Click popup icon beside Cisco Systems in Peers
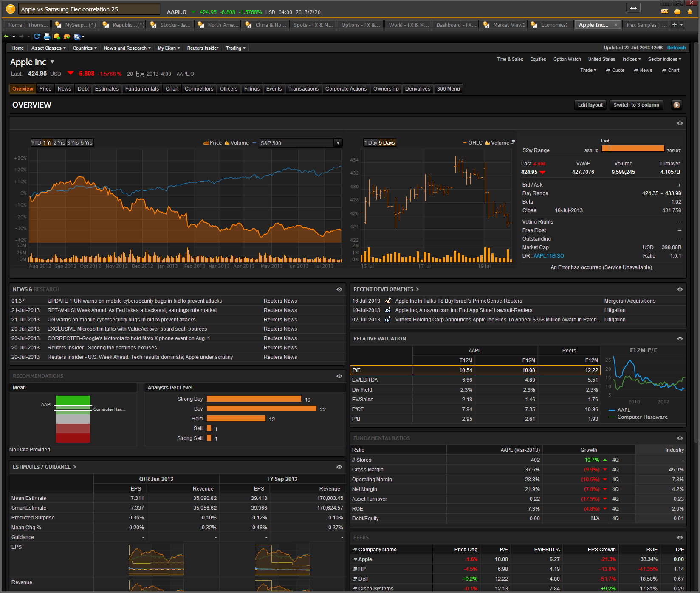Viewport: 700px width, 593px height. (x=355, y=589)
